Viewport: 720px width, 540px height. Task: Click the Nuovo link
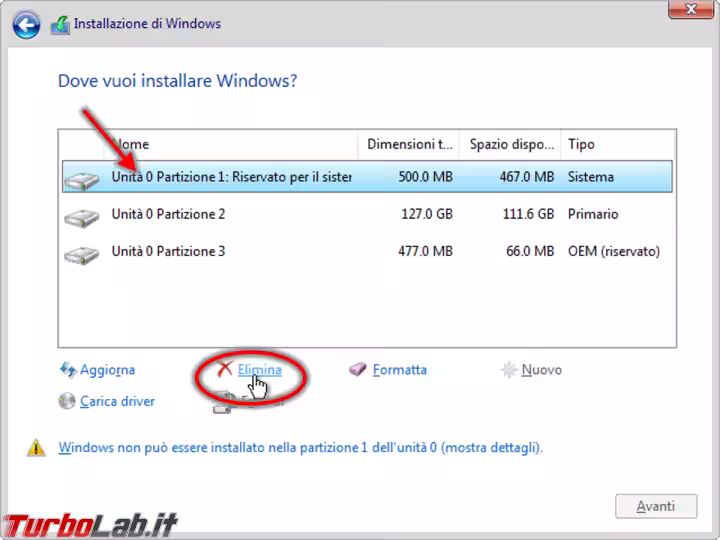pyautogui.click(x=541, y=370)
